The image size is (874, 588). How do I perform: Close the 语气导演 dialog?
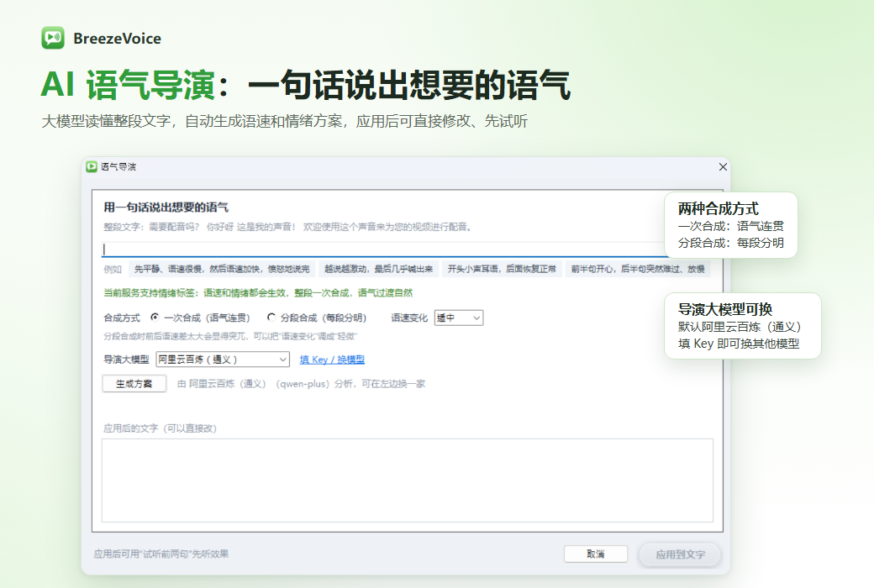pyautogui.click(x=723, y=166)
